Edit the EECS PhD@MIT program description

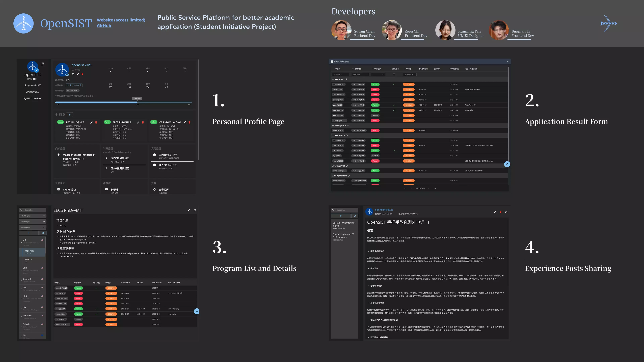(x=189, y=210)
